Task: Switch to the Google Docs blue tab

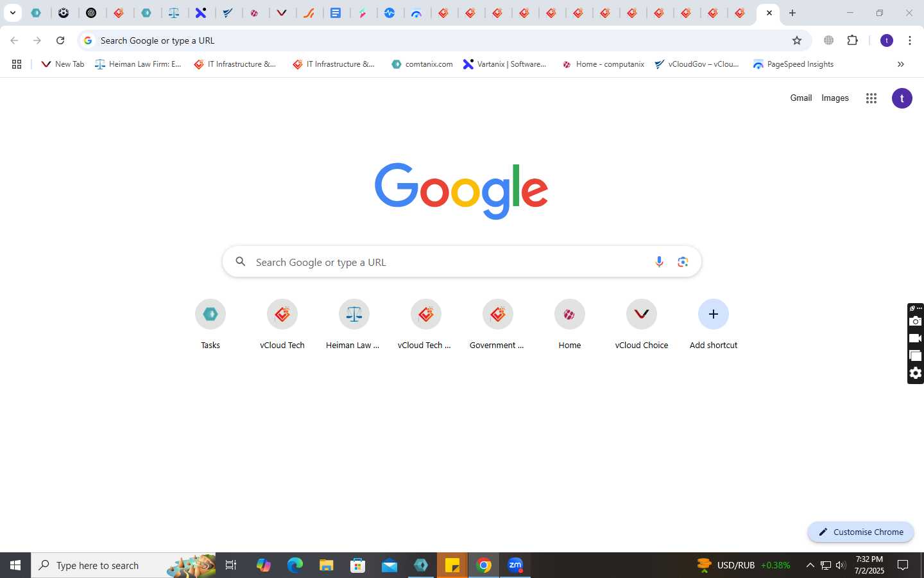Action: 336,13
